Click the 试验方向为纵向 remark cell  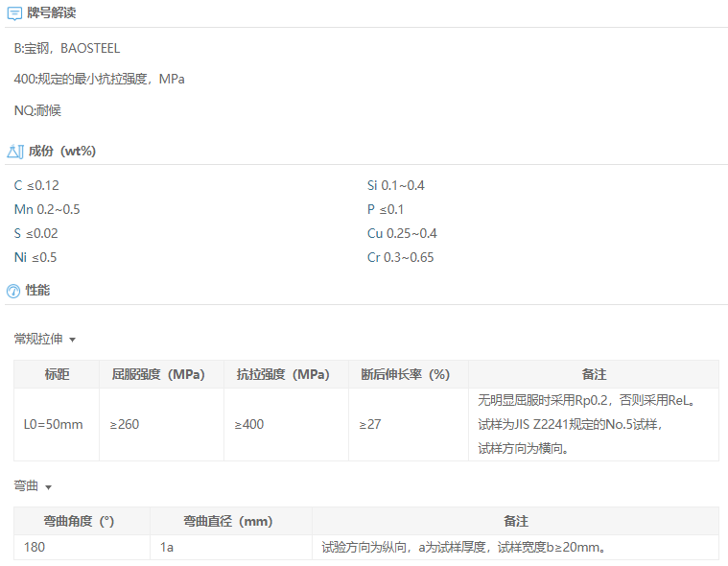click(x=515, y=548)
